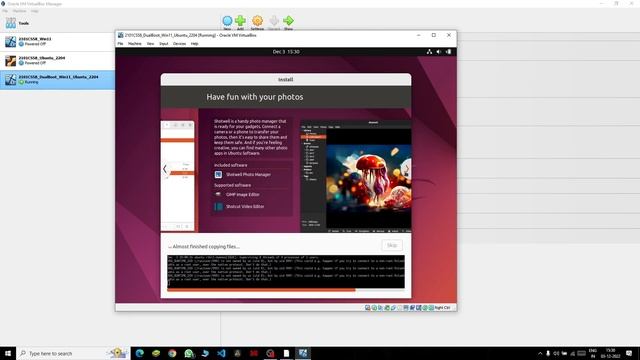Select the Win11 virtual machine entry
This screenshot has width=640, height=360.
pyautogui.click(x=57, y=42)
